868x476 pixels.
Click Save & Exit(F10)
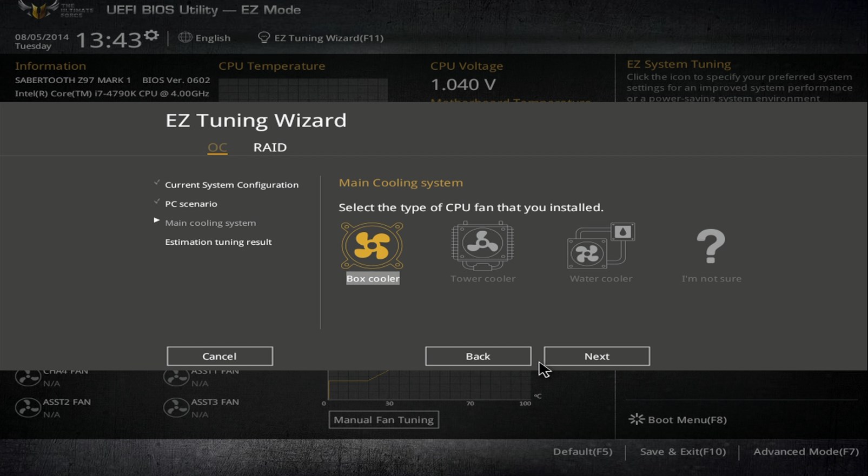(x=683, y=452)
